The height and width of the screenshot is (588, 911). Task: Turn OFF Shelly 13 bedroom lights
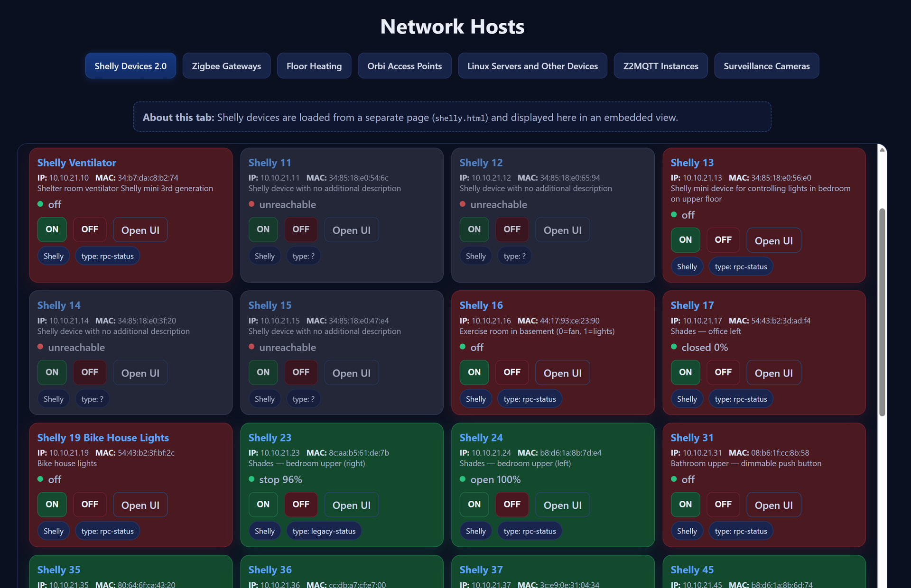tap(723, 240)
